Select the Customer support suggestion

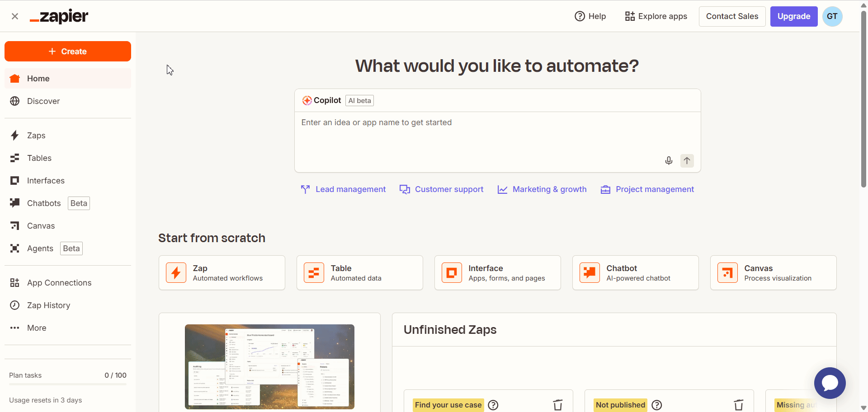[442, 189]
